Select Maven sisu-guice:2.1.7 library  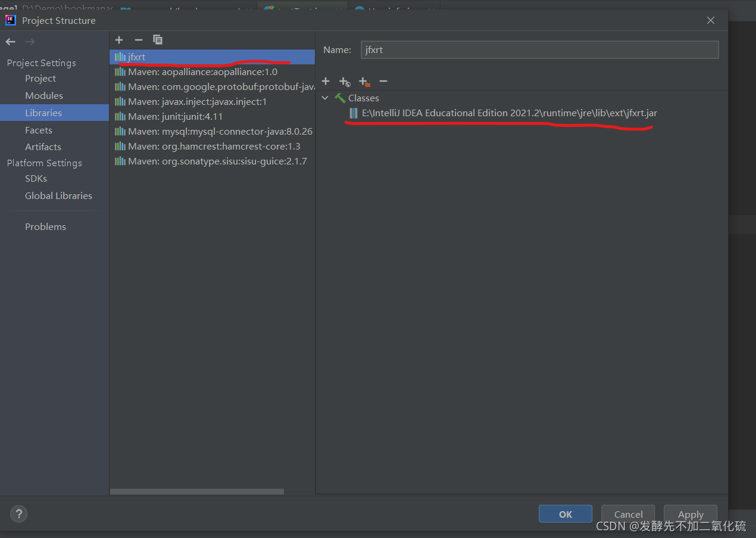213,161
